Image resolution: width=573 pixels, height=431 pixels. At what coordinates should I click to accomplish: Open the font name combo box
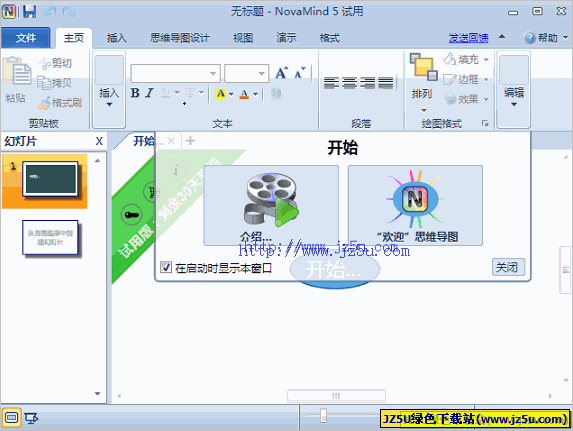[175, 73]
